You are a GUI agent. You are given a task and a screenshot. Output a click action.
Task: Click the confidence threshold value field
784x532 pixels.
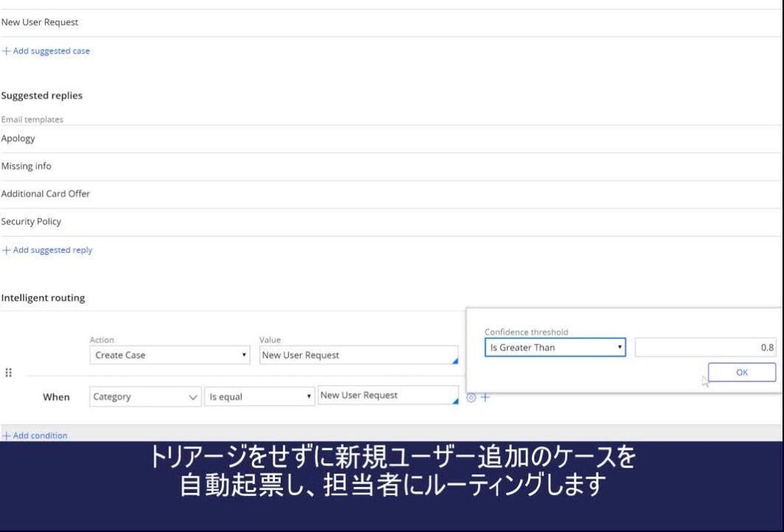[705, 348]
